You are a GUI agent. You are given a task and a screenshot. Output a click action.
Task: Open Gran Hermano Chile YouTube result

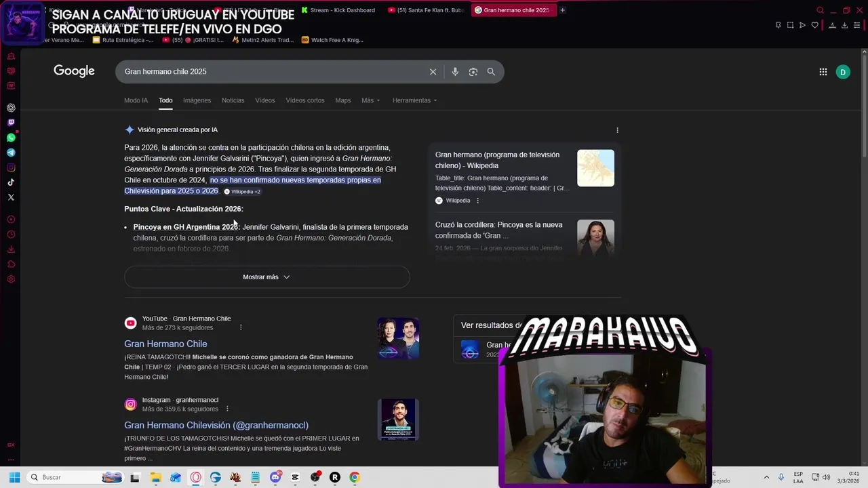pos(165,344)
